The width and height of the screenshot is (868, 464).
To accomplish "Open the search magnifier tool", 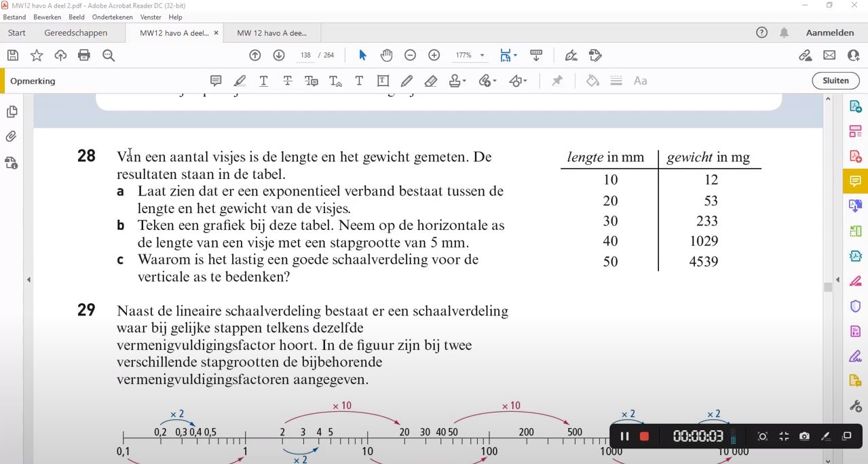I will (x=109, y=56).
